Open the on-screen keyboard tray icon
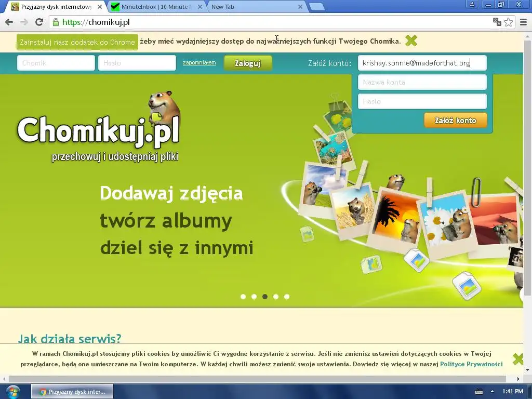Image resolution: width=532 pixels, height=399 pixels. pyautogui.click(x=478, y=392)
